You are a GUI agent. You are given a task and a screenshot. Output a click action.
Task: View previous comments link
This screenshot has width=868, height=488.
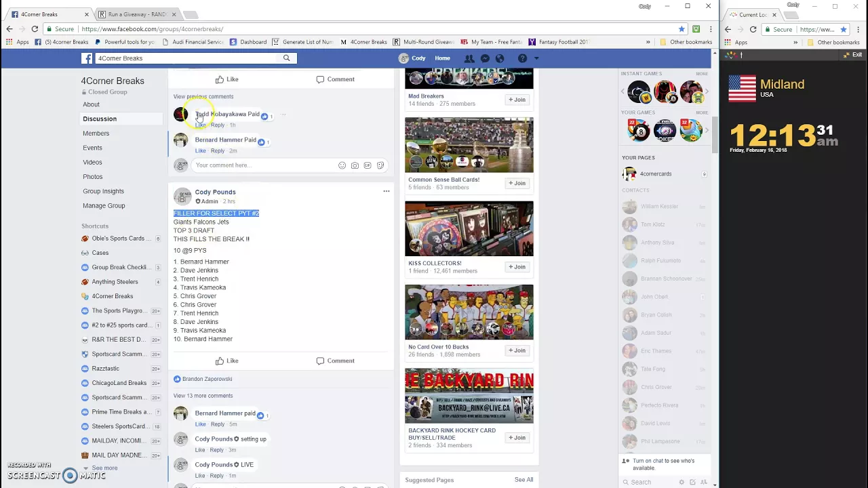click(203, 96)
